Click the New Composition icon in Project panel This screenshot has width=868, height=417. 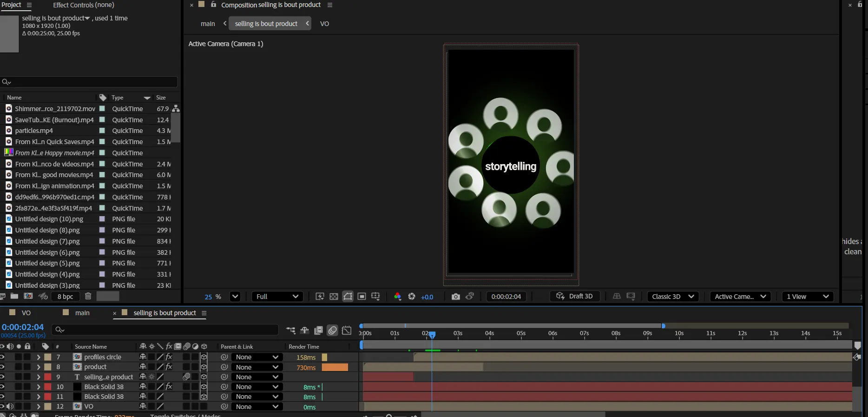point(28,296)
